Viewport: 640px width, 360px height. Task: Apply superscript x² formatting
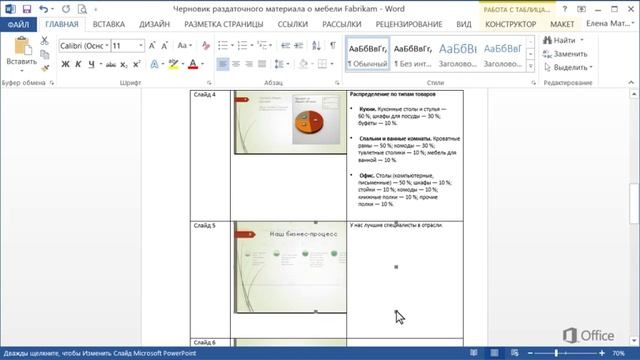(x=137, y=64)
